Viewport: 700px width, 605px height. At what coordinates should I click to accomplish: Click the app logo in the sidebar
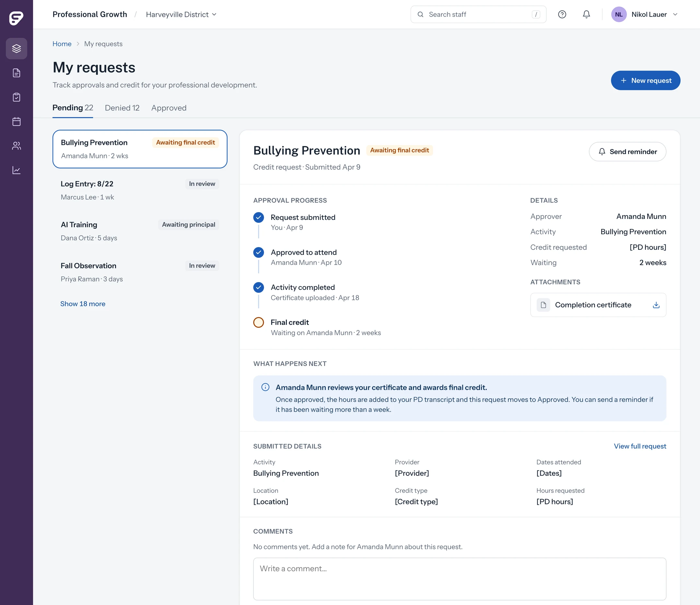coord(16,18)
